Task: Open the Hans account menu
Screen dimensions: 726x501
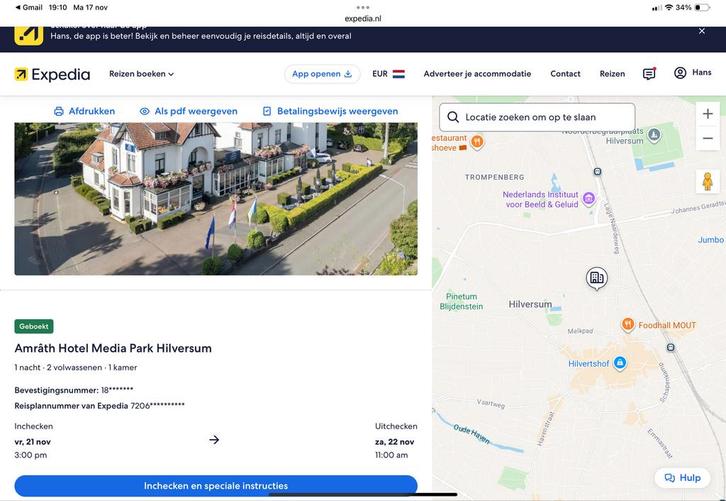Action: coord(692,73)
